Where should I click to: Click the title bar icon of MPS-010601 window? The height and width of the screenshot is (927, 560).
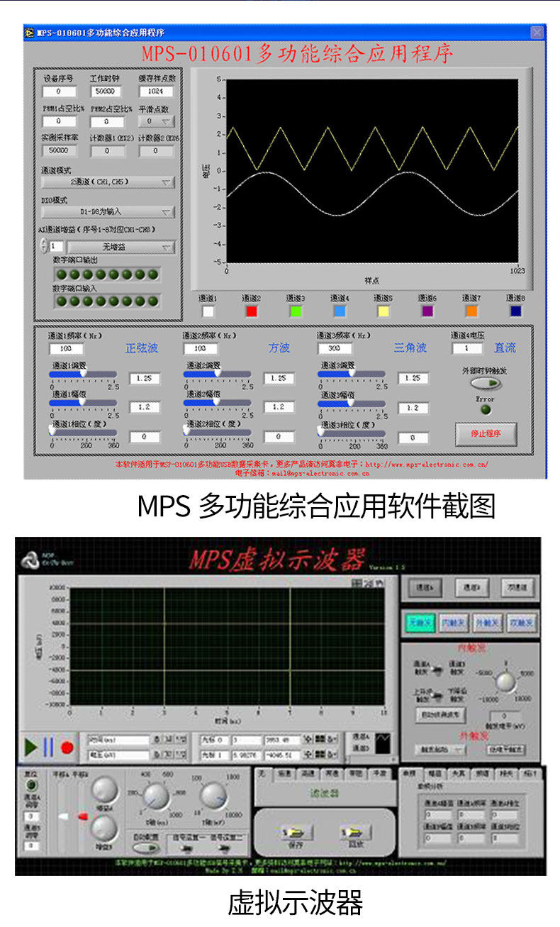(28, 33)
